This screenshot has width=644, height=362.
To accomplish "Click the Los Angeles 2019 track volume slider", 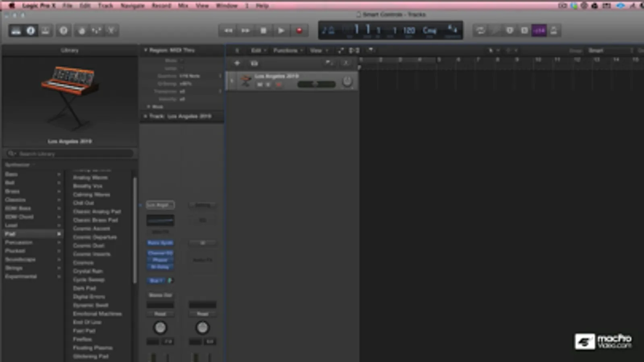I will [316, 84].
